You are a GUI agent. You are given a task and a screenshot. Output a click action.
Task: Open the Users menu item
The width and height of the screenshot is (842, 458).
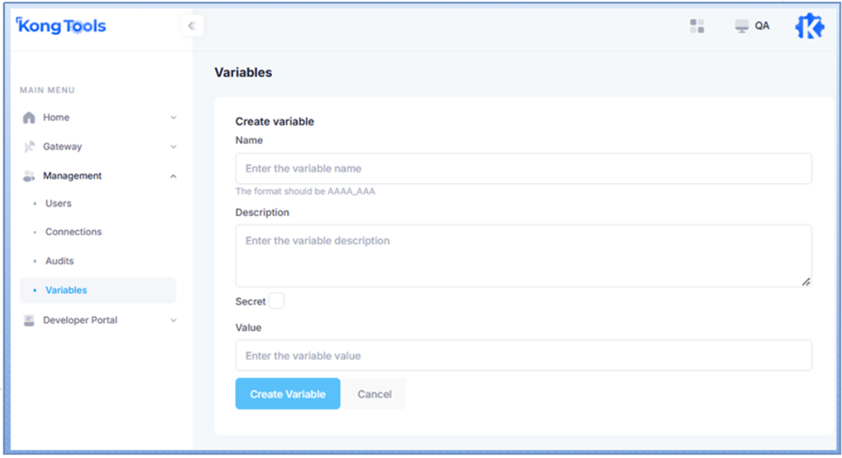[58, 204]
